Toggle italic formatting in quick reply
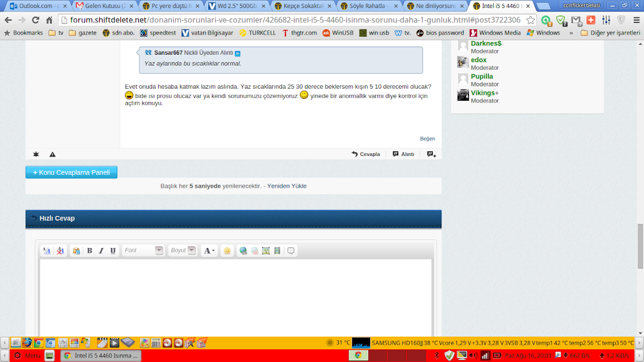 (101, 251)
